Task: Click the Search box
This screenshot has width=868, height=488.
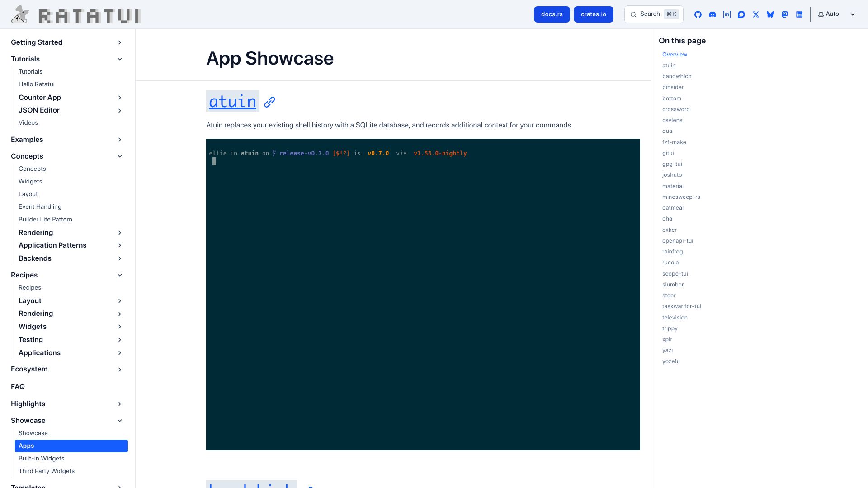Action: [654, 14]
